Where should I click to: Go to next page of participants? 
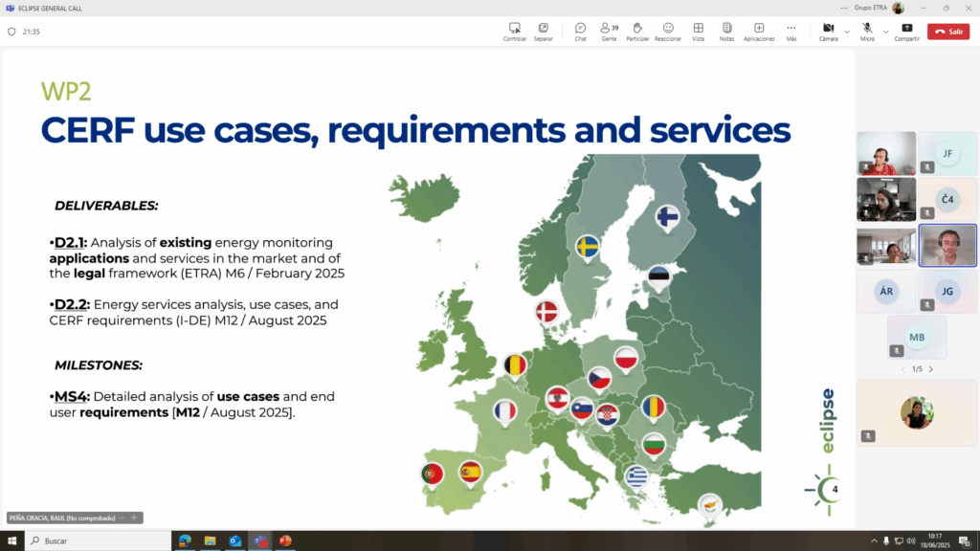(930, 369)
